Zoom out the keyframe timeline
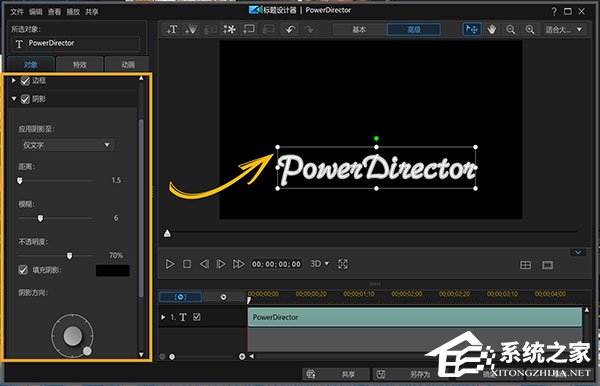 coord(162,357)
